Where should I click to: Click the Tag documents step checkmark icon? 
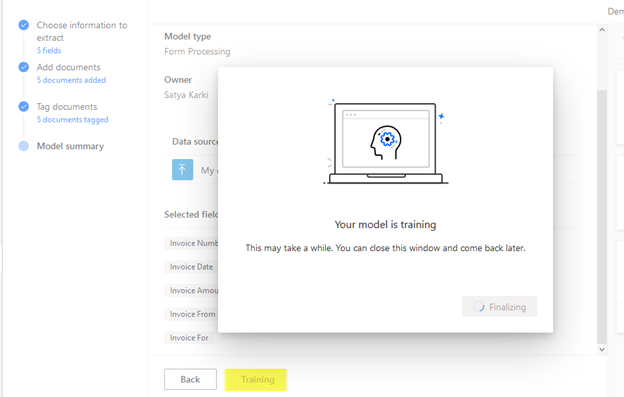click(23, 107)
